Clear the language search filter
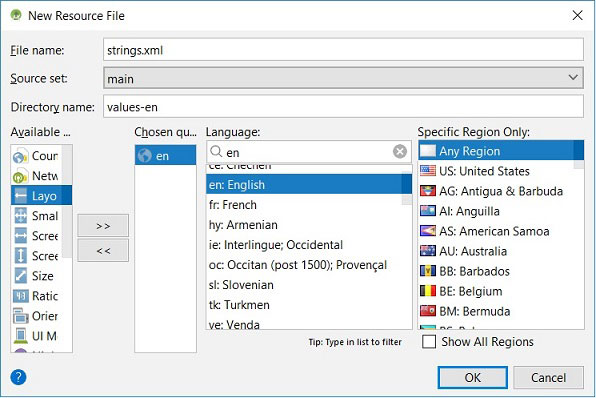The image size is (596, 398). click(399, 152)
